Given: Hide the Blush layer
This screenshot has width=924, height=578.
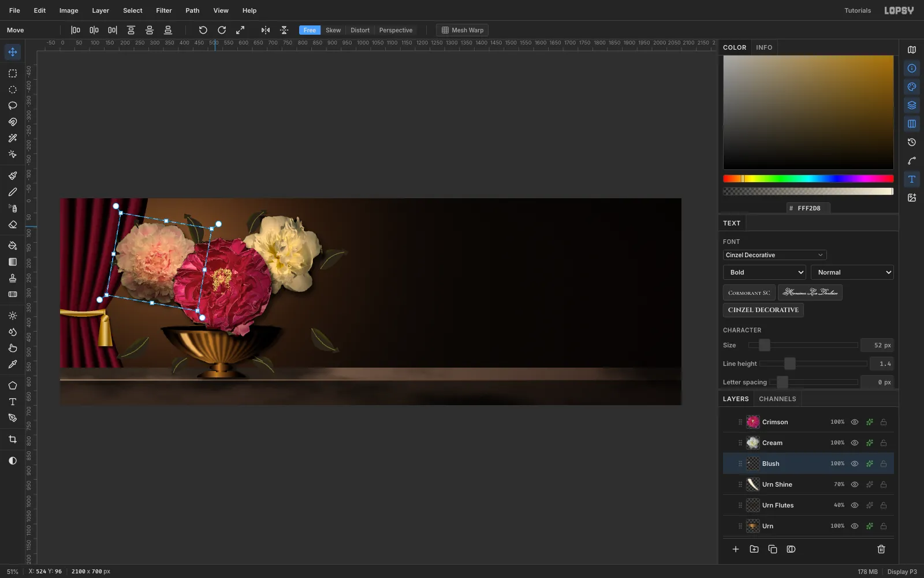Looking at the screenshot, I should pyautogui.click(x=854, y=464).
